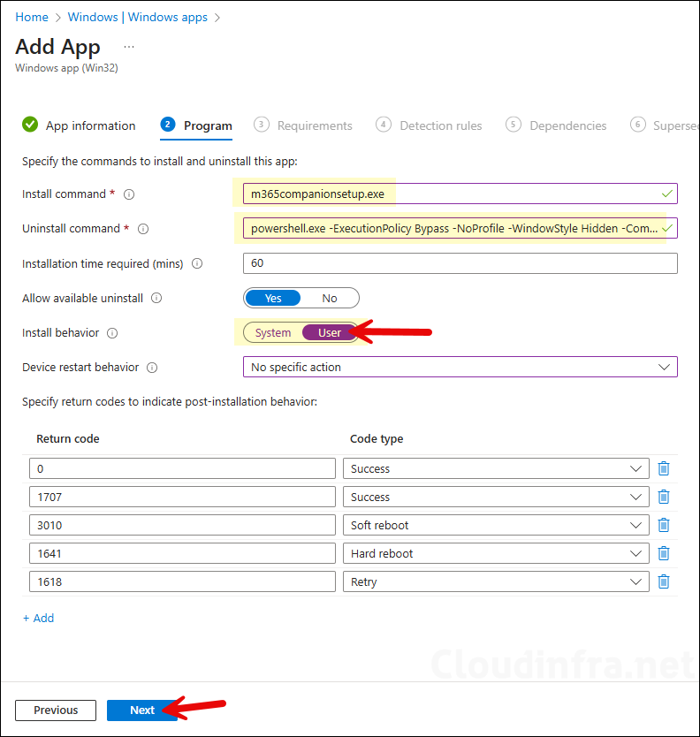Delete the 1641 Hard reboot row
This screenshot has width=700, height=737.
coord(664,553)
